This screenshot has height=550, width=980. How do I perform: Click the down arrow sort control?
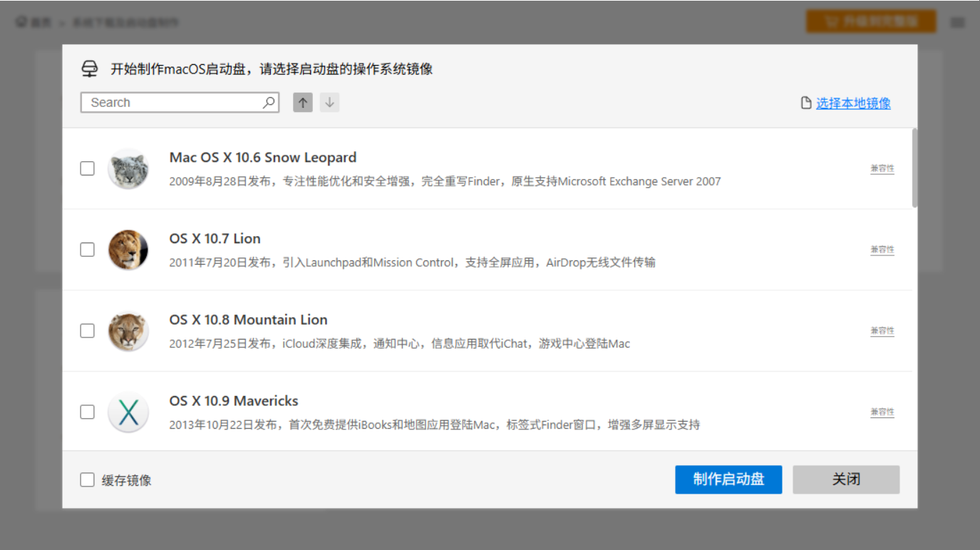[x=329, y=102]
